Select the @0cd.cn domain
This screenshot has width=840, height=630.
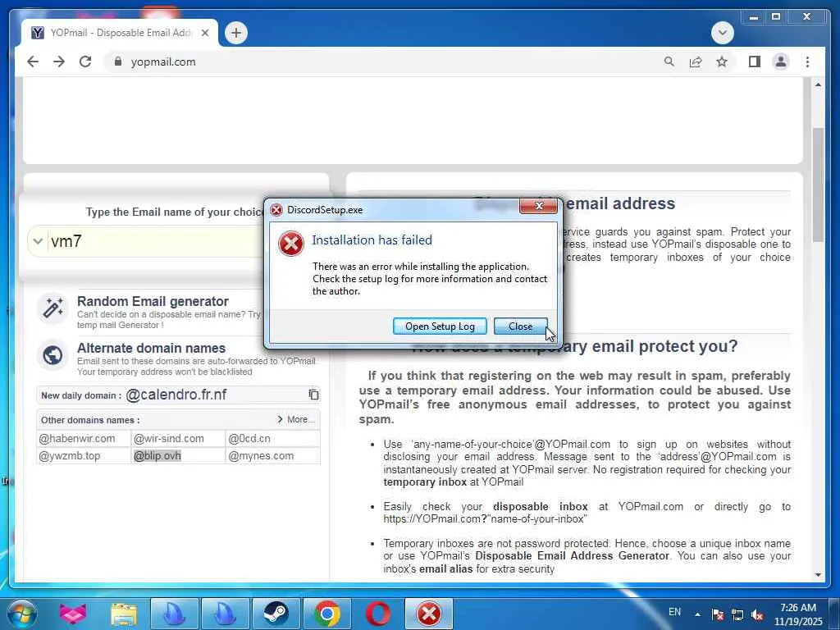[x=249, y=438]
